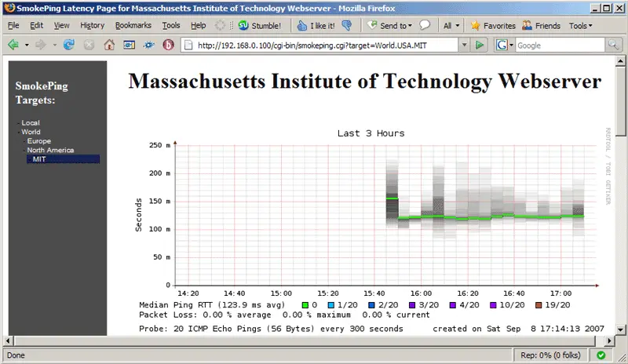Go to the Home page icon
The height and width of the screenshot is (364, 628).
pos(109,45)
